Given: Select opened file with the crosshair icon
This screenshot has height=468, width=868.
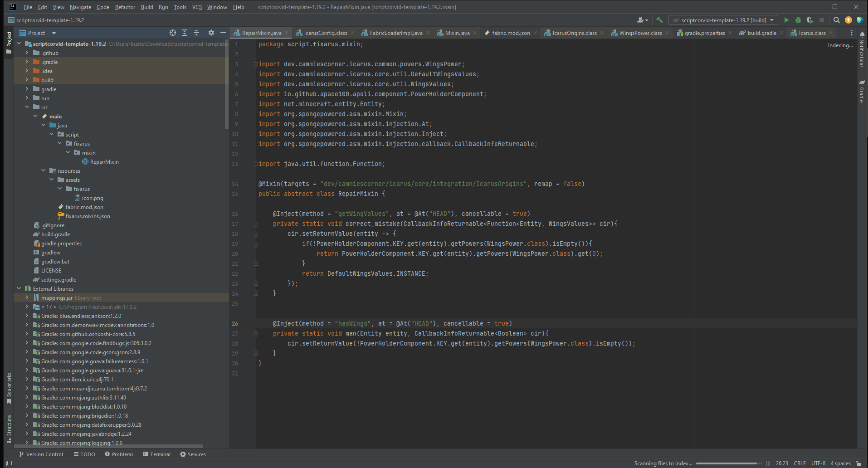Looking at the screenshot, I should 173,33.
